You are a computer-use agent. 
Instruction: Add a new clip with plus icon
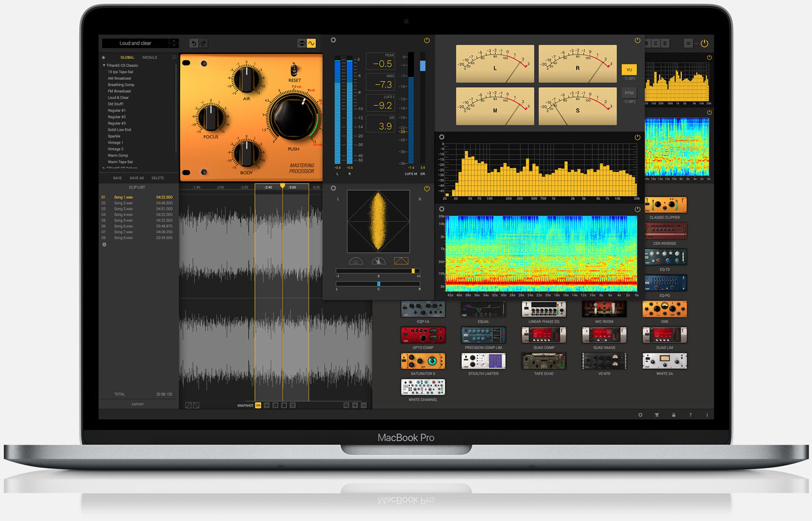103,244
